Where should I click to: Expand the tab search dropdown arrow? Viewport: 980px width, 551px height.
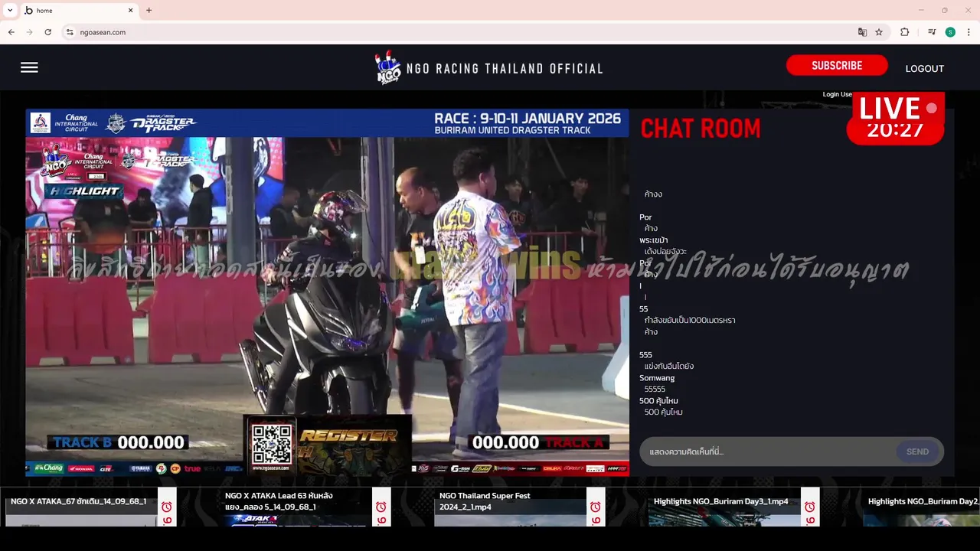(x=10, y=10)
